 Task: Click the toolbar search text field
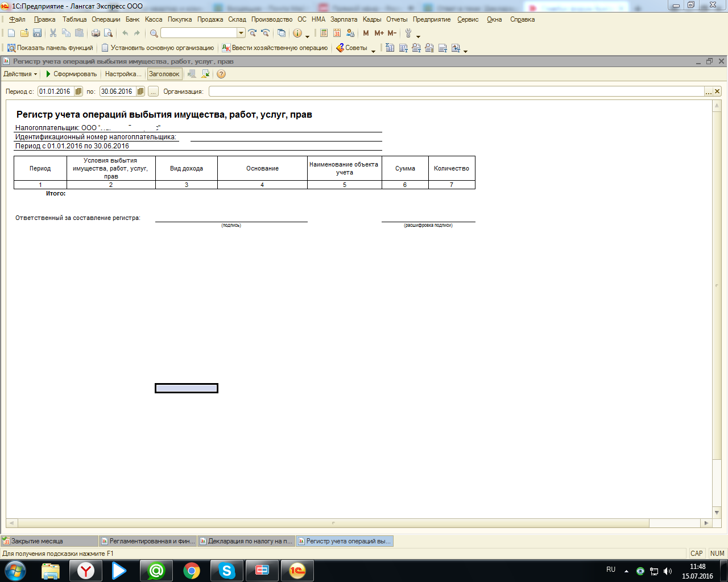[198, 33]
